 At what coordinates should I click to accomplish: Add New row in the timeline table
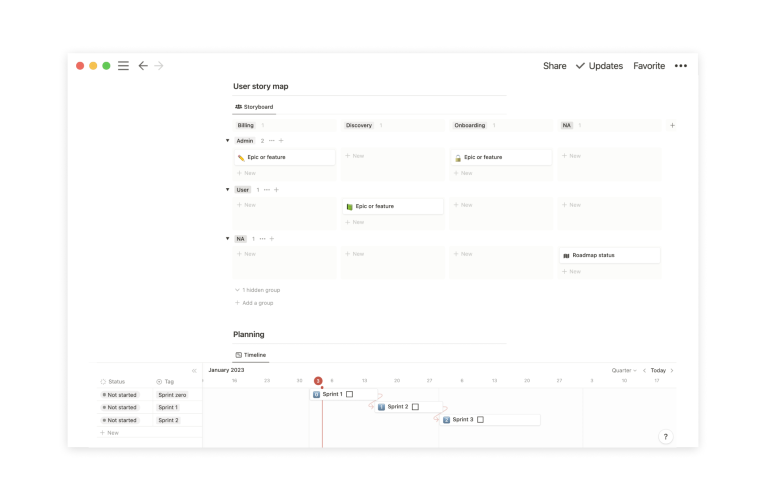click(109, 433)
